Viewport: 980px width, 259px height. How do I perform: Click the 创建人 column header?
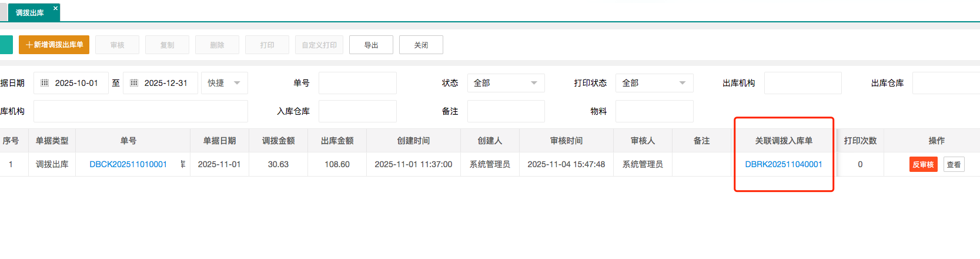click(x=490, y=141)
